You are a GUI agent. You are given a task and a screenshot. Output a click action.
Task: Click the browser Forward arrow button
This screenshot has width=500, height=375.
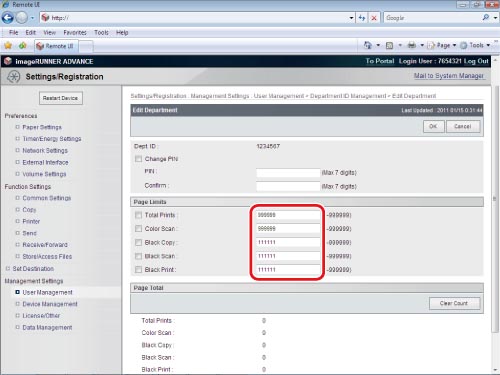coord(22,18)
